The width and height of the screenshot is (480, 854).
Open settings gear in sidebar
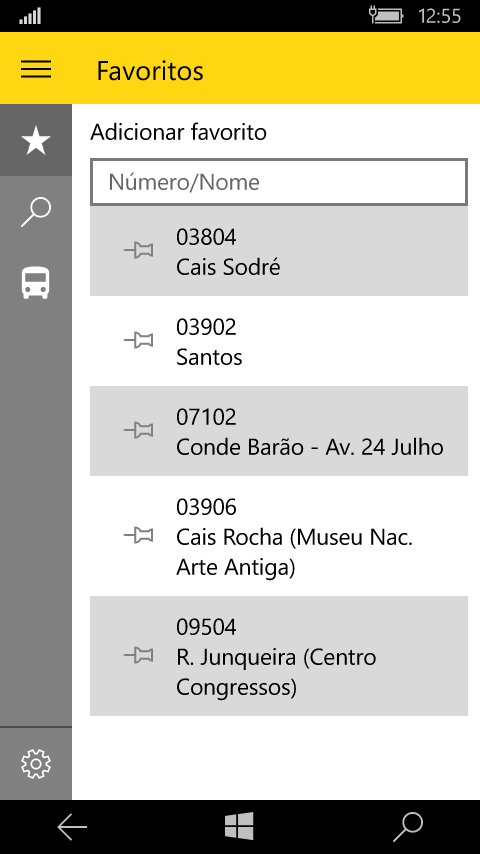coord(36,764)
